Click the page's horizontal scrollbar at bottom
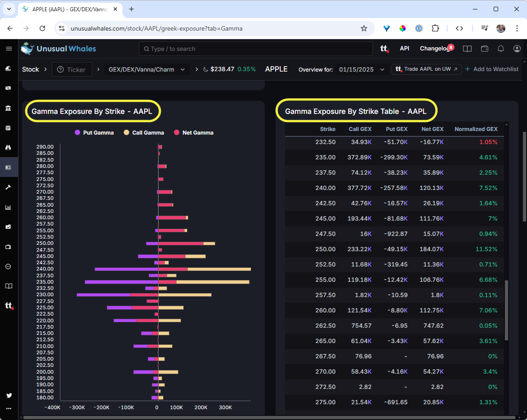The width and height of the screenshot is (527, 420). point(269,418)
